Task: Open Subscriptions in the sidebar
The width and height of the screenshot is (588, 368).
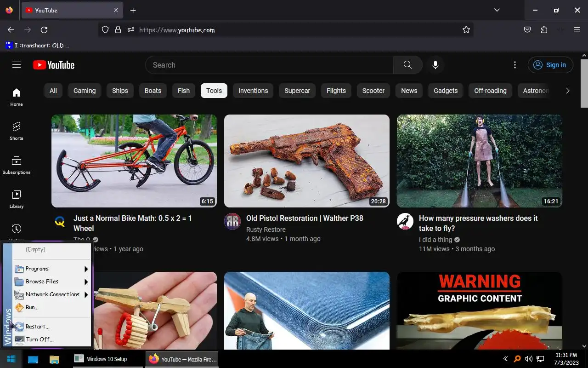Action: [x=17, y=165]
